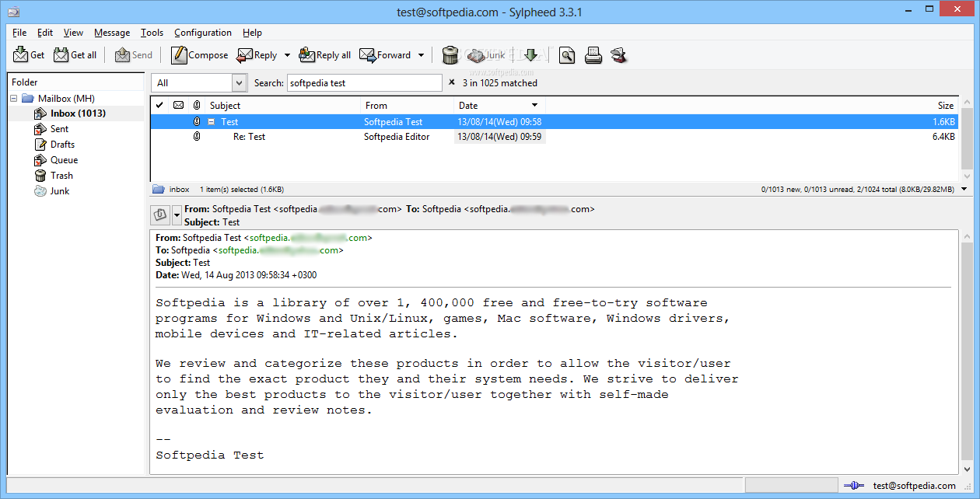Screen dimensions: 980x499
Task: Forward the selected message
Action: [386, 55]
